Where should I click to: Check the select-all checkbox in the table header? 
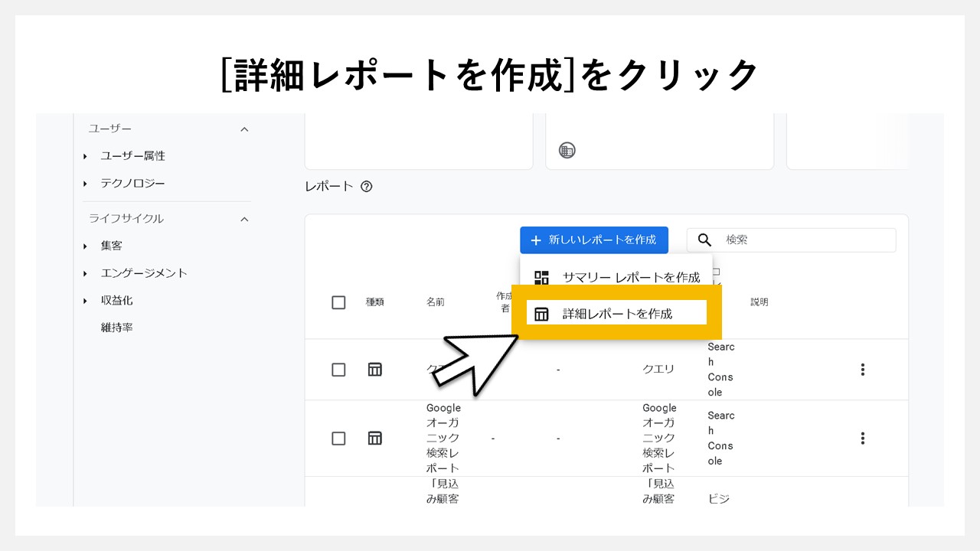[338, 302]
